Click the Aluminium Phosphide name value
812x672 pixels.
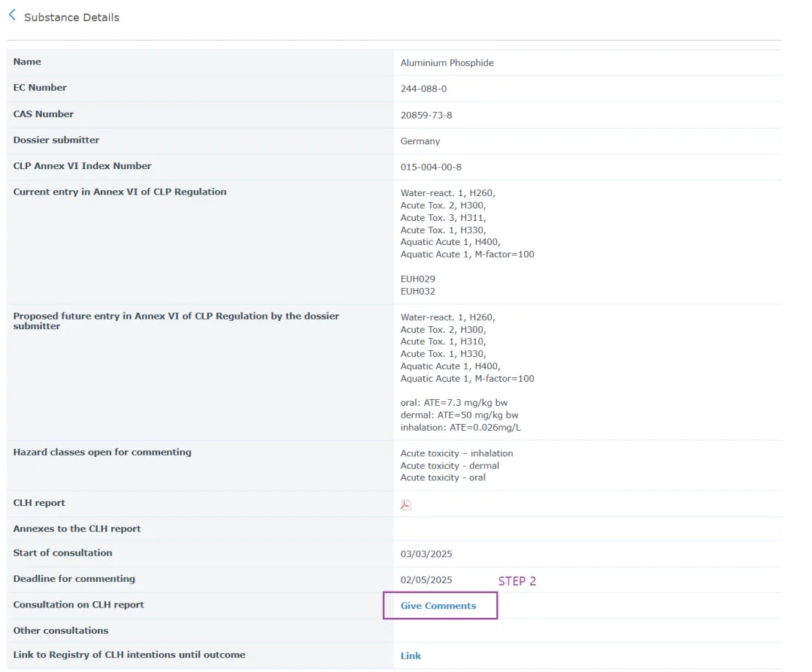coord(447,63)
